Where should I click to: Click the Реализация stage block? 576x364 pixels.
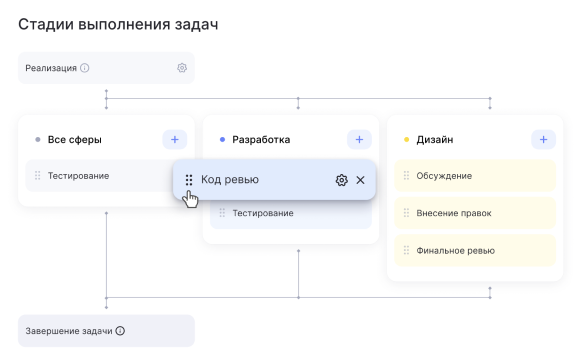[107, 68]
